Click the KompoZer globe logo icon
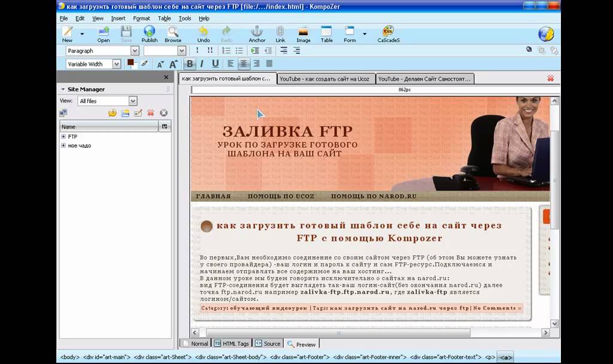 (x=546, y=34)
